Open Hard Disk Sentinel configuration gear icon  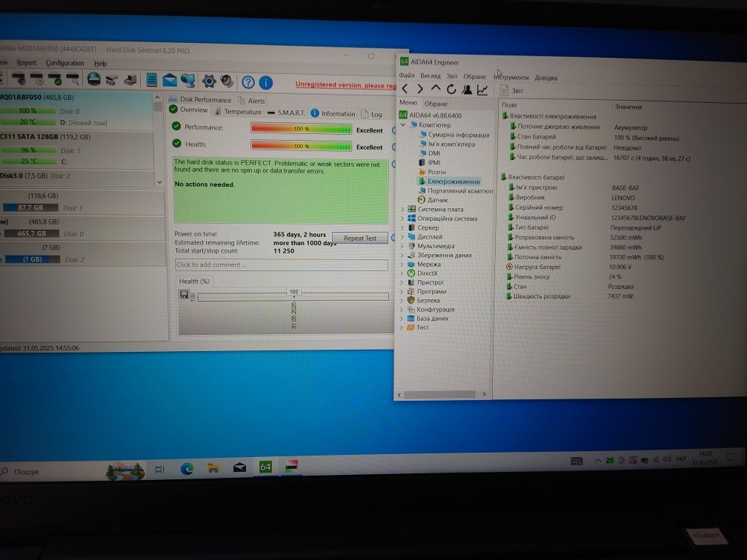[209, 81]
